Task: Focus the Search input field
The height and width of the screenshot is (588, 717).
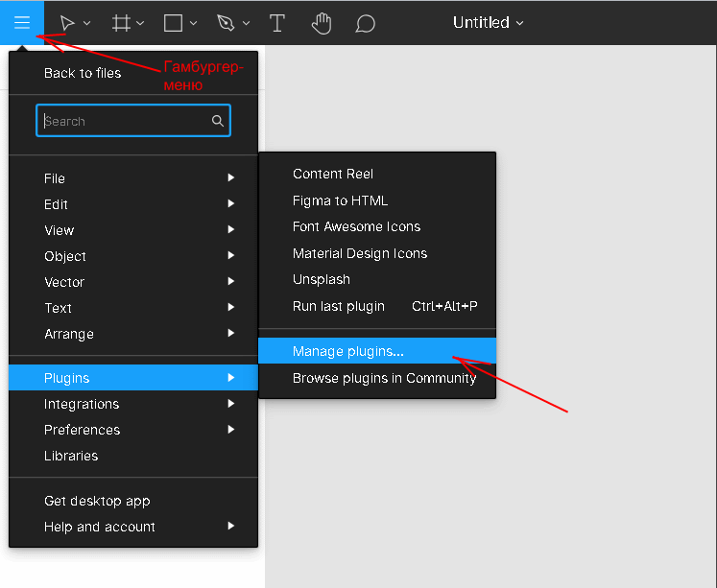Action: tap(133, 121)
